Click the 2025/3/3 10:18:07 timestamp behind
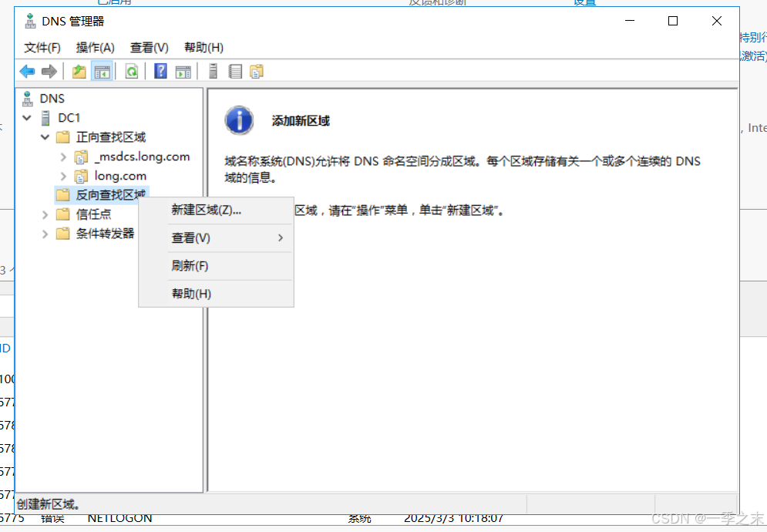767x532 pixels. [453, 519]
